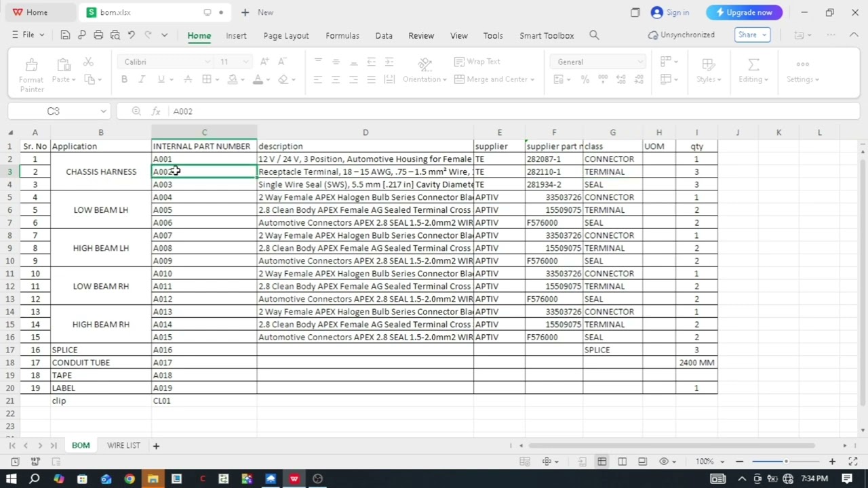Screen dimensions: 868x488
Task: Click the Upgrade now button
Action: (x=744, y=12)
